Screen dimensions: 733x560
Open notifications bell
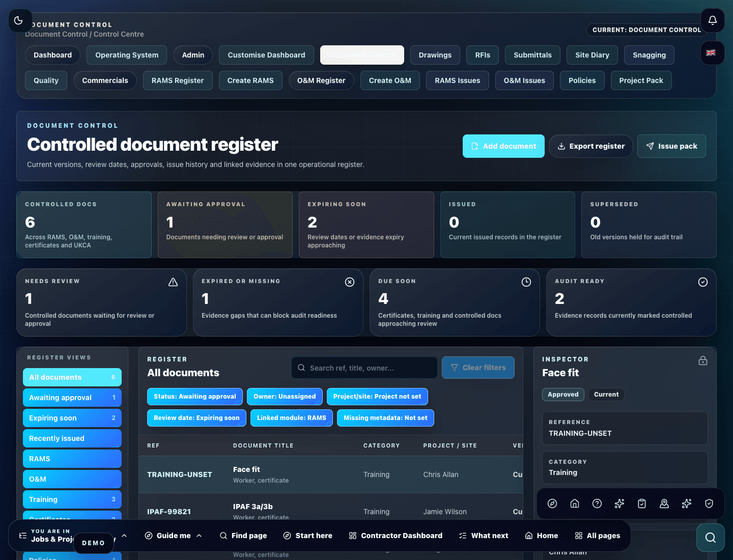[x=713, y=20]
